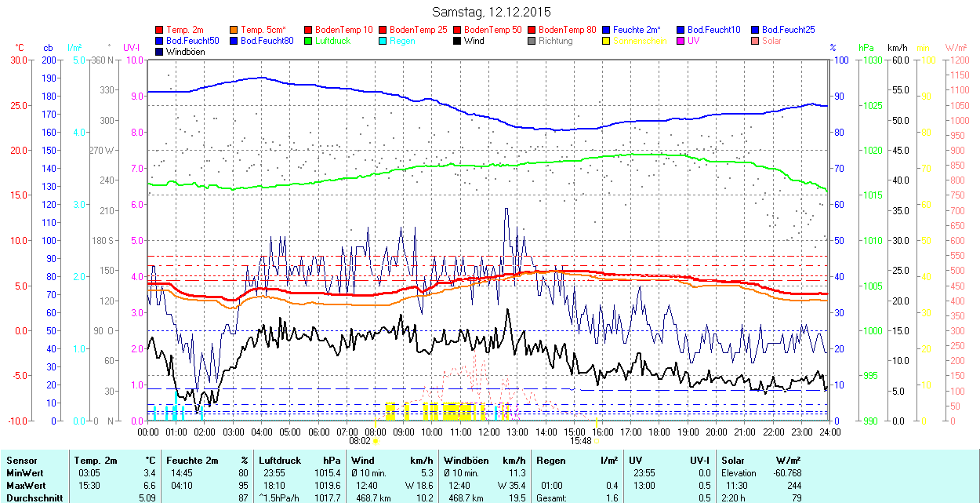Click the dark blue Windböen legend square
The image size is (980, 503).
point(160,52)
